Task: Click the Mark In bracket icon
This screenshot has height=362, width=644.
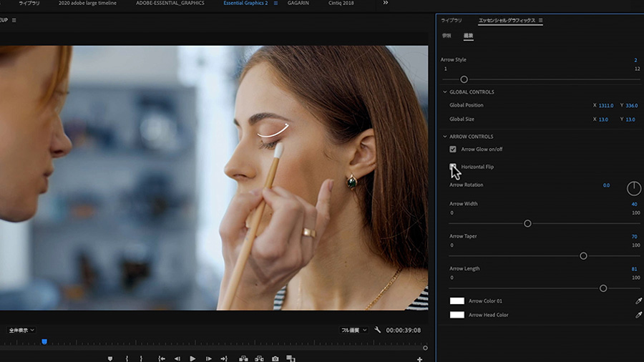Action: tap(127, 358)
